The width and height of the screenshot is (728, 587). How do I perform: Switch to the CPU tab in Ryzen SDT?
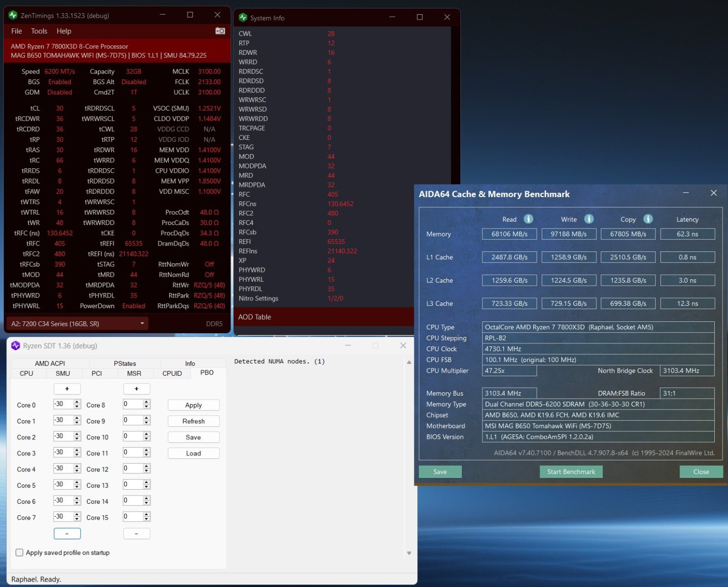tap(26, 373)
